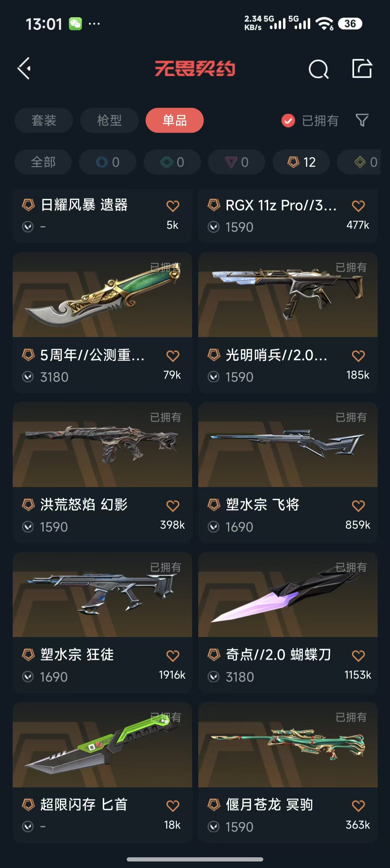Favorite the RGX 11z Pro heart icon
Image resolution: width=390 pixels, height=868 pixels.
point(358,205)
